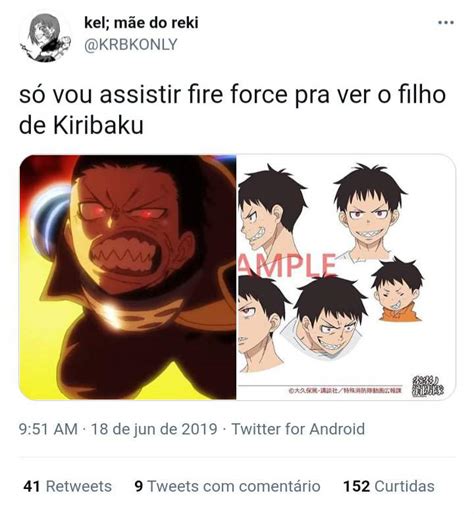Image resolution: width=474 pixels, height=514 pixels.
Task: Click the partial face at bottom left of sheet
Action: click(x=261, y=323)
